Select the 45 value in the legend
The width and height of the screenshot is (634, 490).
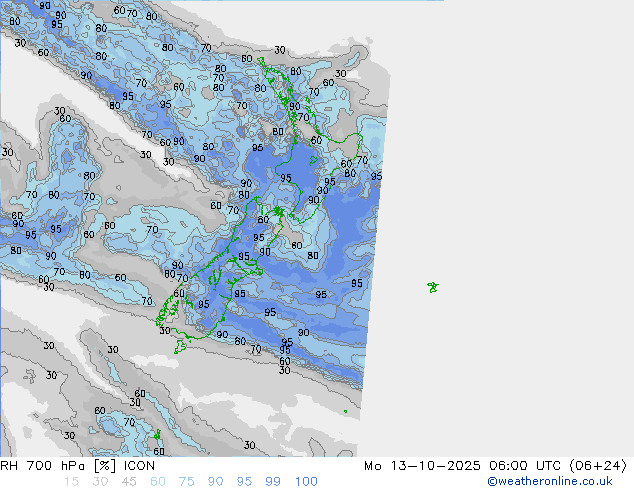coord(129,481)
